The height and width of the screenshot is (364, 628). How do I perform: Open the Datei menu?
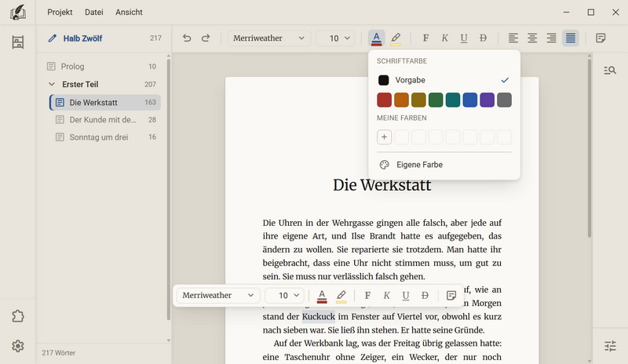pyautogui.click(x=94, y=12)
